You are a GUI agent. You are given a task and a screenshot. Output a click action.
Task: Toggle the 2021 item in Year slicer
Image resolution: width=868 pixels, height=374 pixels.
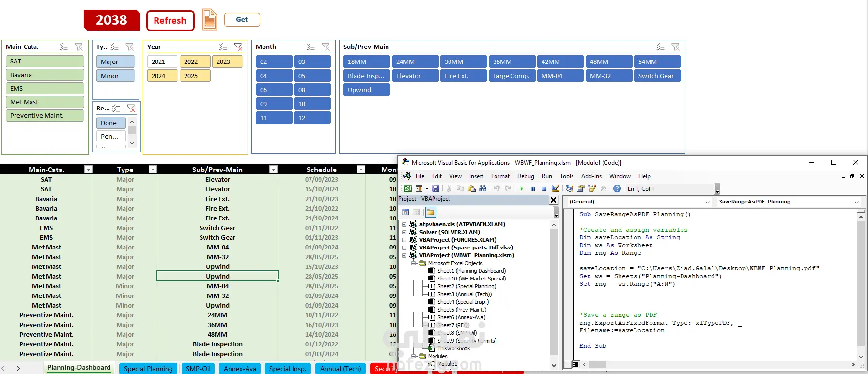coord(162,62)
